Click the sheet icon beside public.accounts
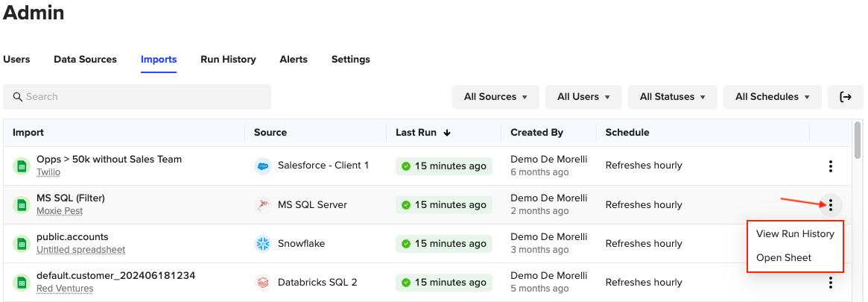868x302 pixels. [21, 244]
